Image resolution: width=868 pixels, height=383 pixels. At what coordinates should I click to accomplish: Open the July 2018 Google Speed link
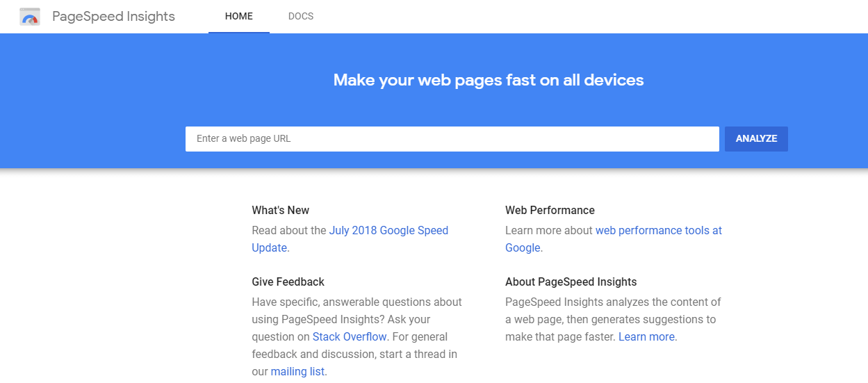tap(388, 230)
